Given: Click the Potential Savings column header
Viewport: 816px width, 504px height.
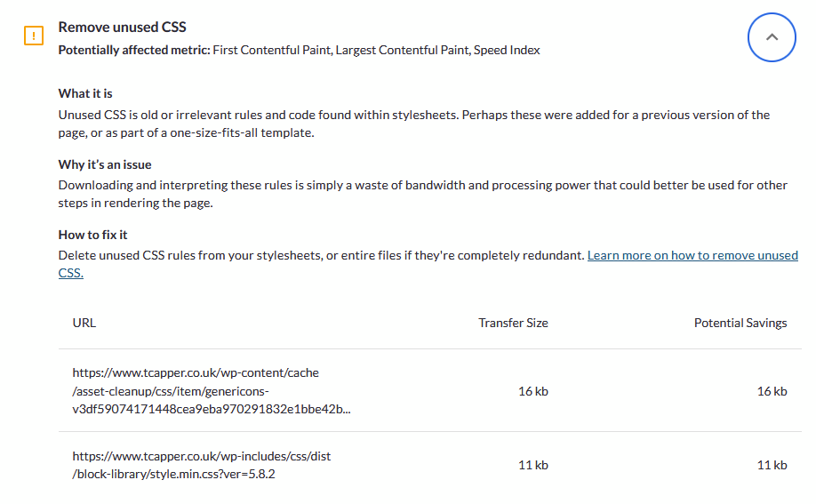Looking at the screenshot, I should click(x=740, y=323).
